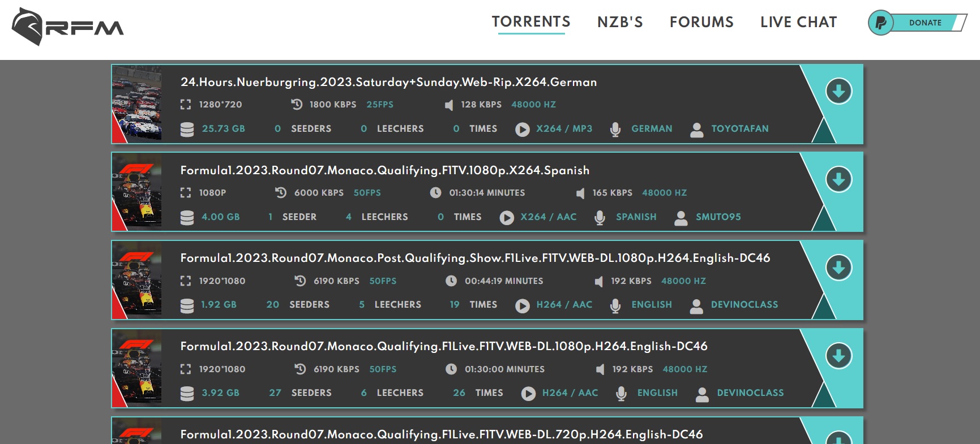Click the ENGLISH label in Post Qualifying Show row
This screenshot has width=980, height=444.
coord(652,305)
